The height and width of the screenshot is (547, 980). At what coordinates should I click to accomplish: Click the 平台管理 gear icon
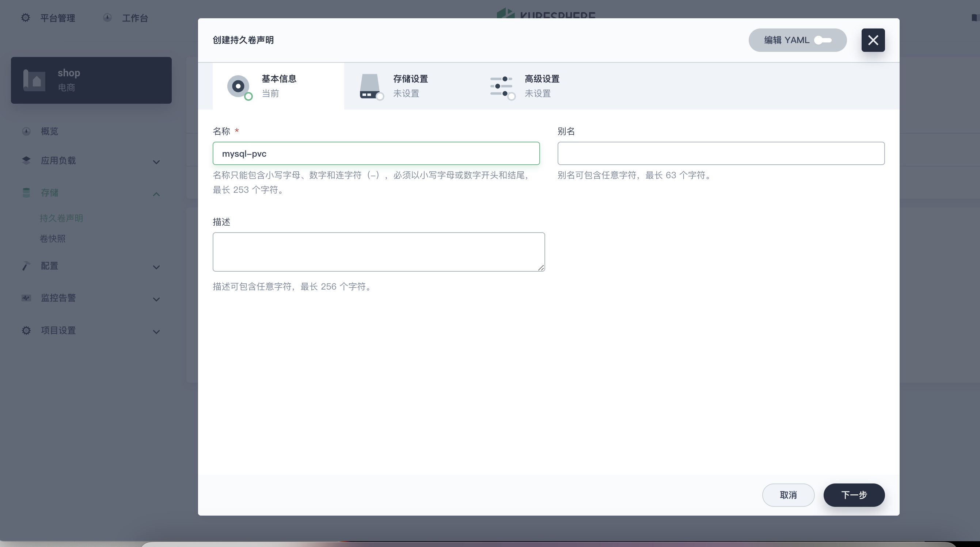(x=26, y=18)
